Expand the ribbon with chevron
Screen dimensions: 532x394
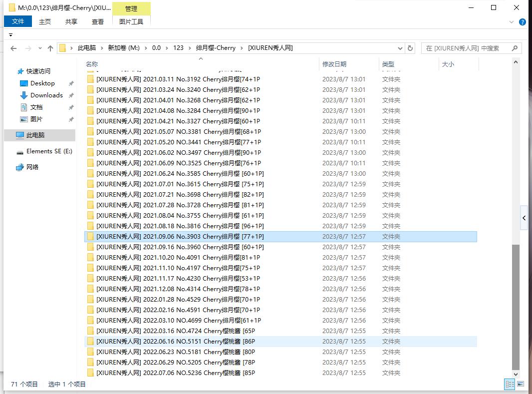pos(512,22)
